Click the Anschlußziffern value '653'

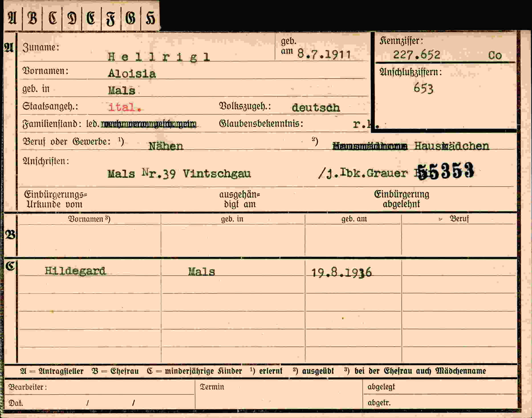click(423, 88)
